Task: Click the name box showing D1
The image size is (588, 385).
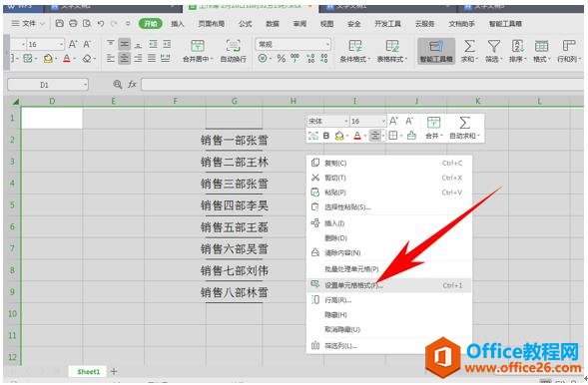Action: click(48, 85)
